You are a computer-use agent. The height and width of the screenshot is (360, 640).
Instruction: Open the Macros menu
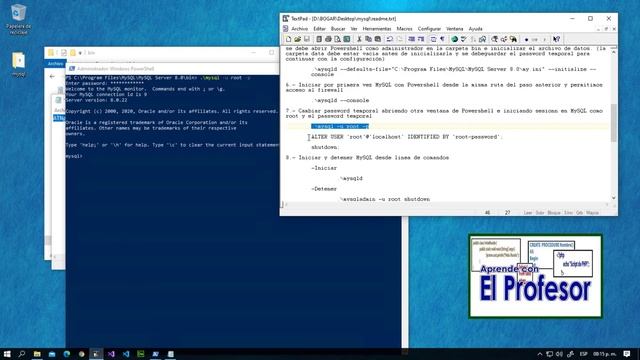point(404,29)
